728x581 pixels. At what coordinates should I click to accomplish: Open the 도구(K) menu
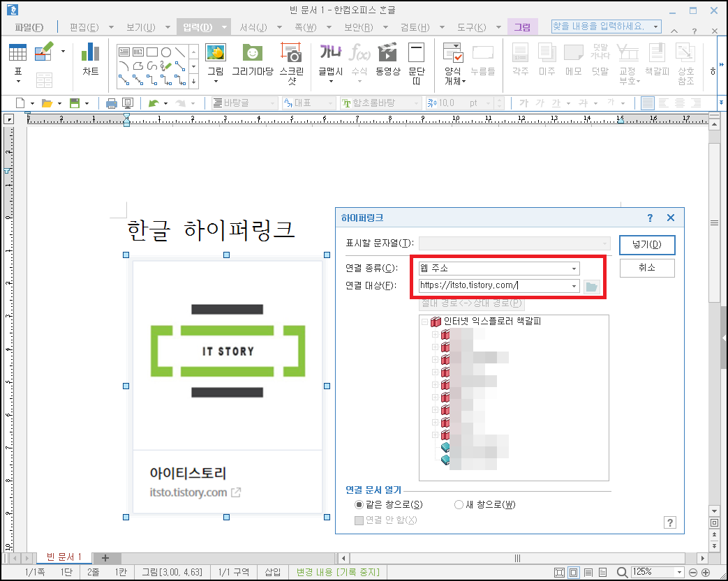(471, 27)
